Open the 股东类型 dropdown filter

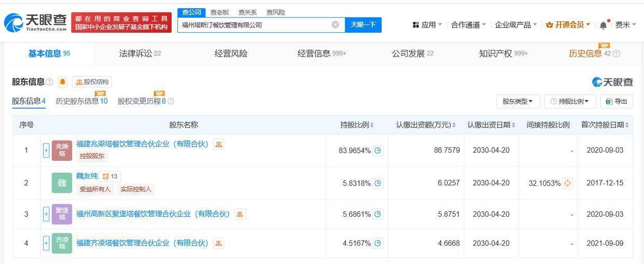[x=517, y=101]
